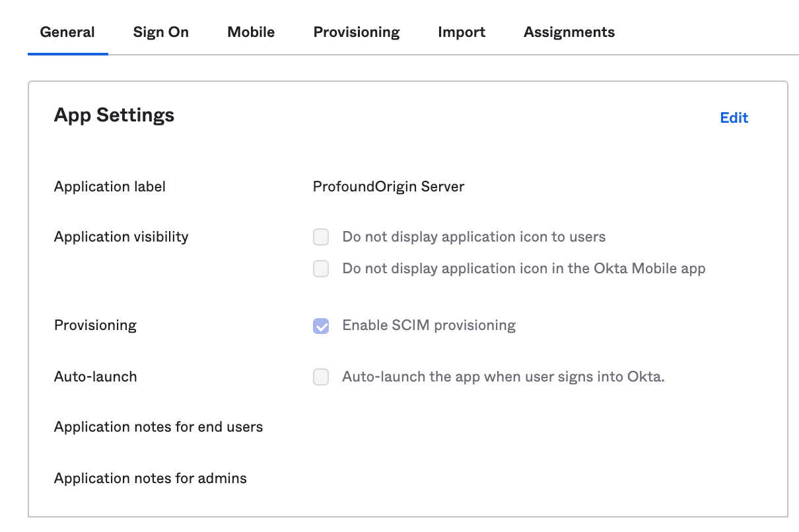799x532 pixels.
Task: Click the 'Application visibility' field name
Action: tap(121, 237)
